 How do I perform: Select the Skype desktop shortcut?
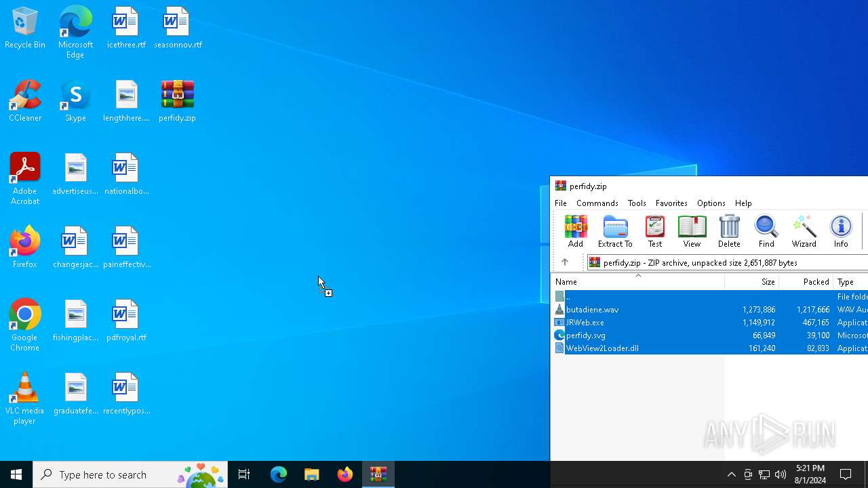click(75, 102)
